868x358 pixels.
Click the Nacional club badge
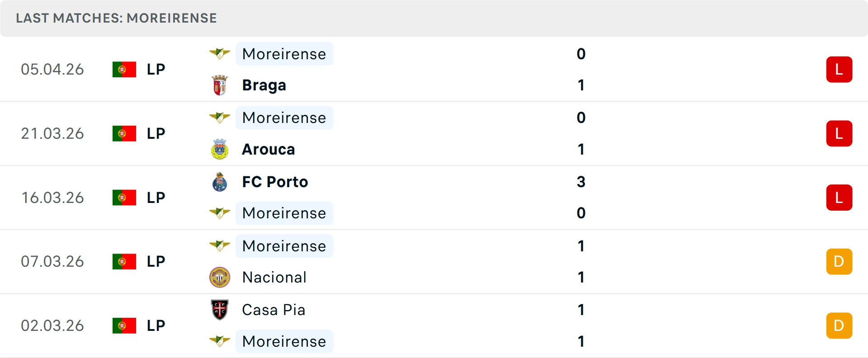(x=220, y=277)
